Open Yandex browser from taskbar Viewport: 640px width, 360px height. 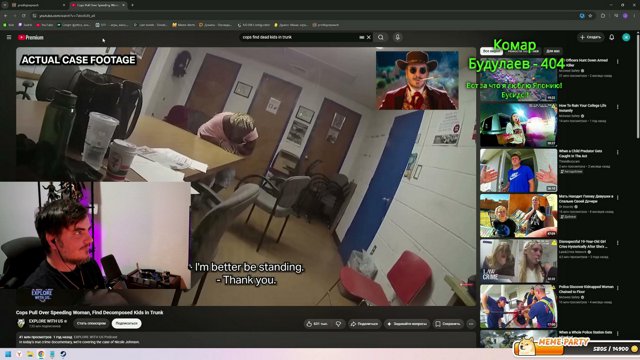tap(19, 354)
